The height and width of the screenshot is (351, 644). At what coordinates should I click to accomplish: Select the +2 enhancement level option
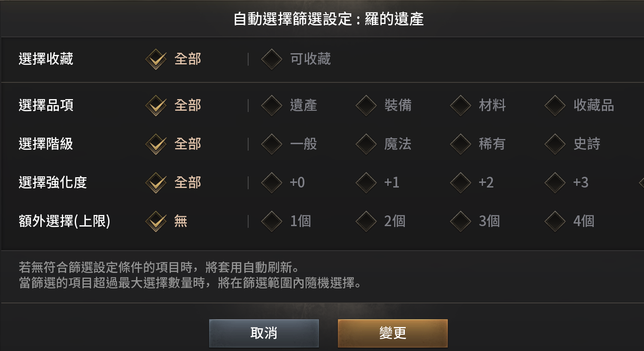tap(461, 183)
